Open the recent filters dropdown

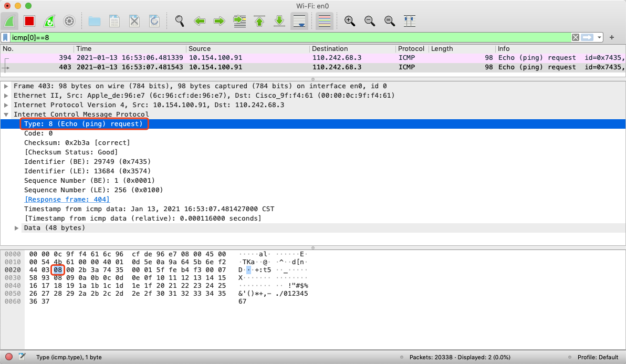599,37
